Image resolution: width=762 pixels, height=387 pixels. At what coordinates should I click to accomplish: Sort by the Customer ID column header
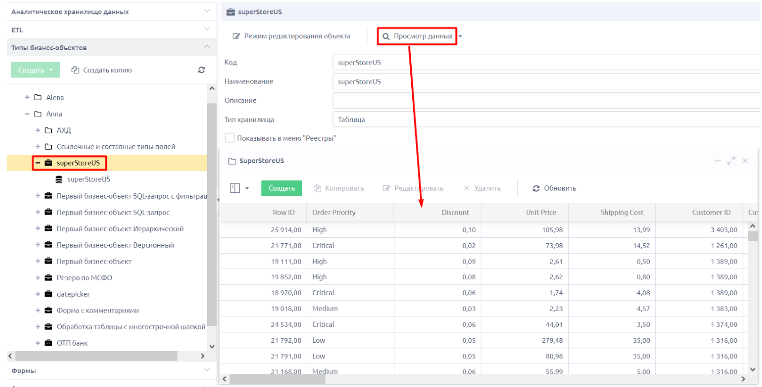699,212
